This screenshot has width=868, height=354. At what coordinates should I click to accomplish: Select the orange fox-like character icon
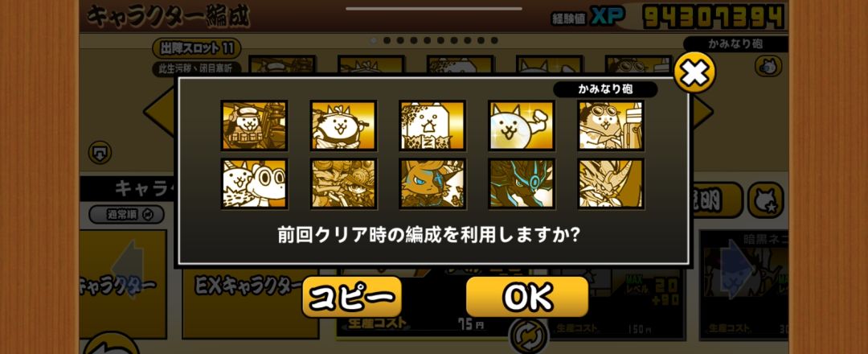(432, 184)
